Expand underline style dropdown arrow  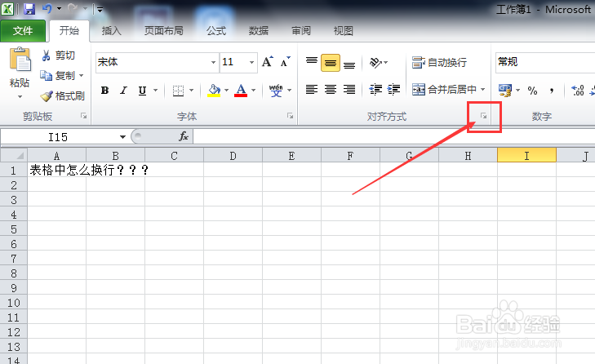(x=155, y=91)
